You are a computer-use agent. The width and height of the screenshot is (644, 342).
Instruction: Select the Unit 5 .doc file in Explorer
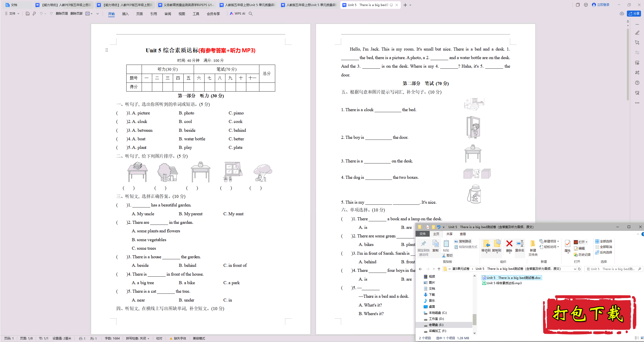pos(511,278)
